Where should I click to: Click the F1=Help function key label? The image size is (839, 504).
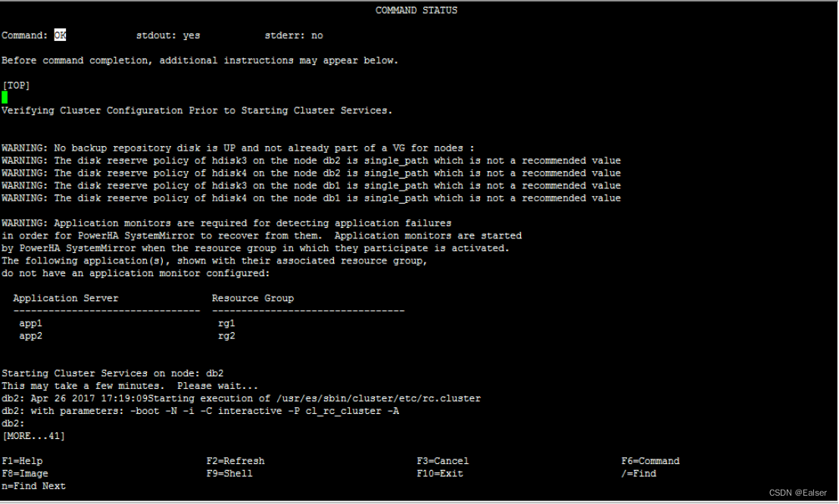coord(23,460)
